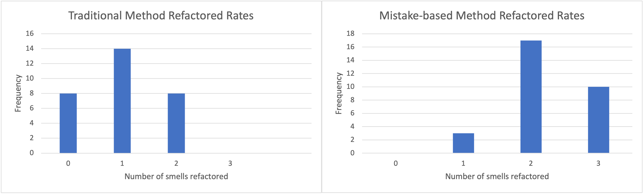Click the 16 value on Traditional chart's axis
644x195 pixels.
click(x=30, y=33)
